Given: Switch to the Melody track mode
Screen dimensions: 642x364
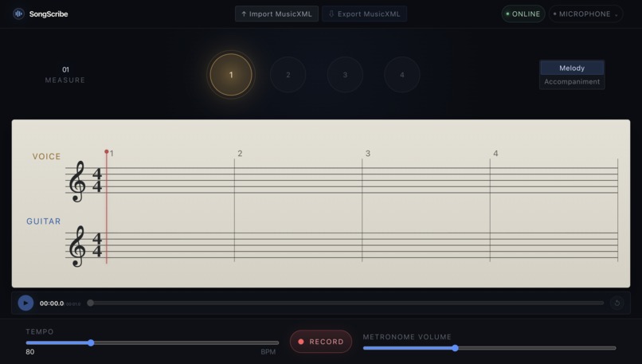Looking at the screenshot, I should (x=572, y=68).
